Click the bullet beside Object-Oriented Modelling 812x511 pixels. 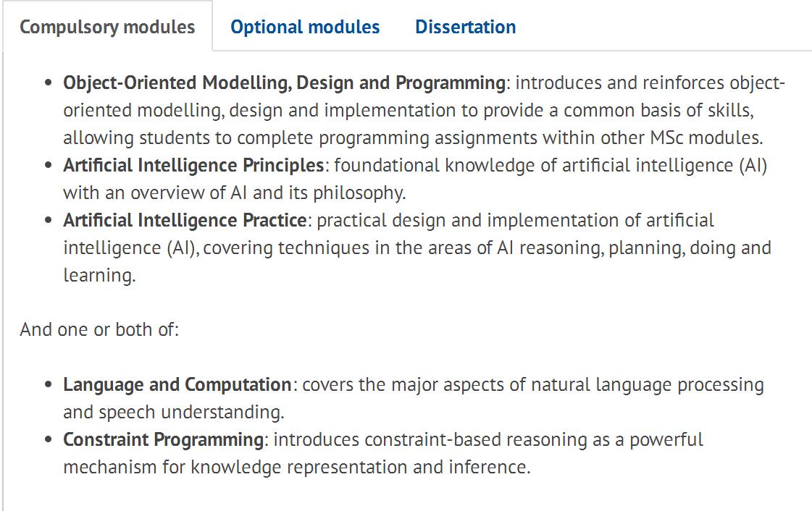(x=49, y=83)
